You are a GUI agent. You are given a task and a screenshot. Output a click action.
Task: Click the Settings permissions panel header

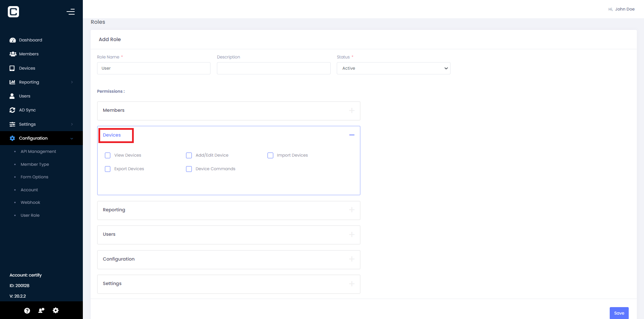(x=229, y=284)
